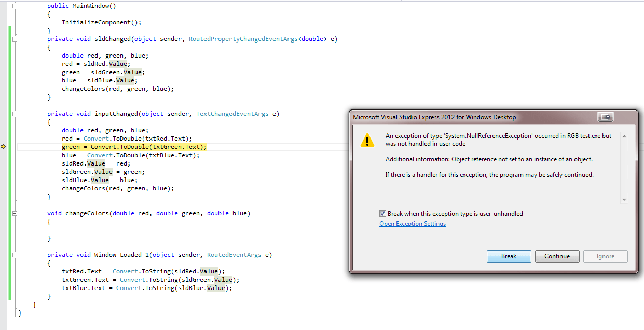The height and width of the screenshot is (330, 644).
Task: Open Exception Settings via the link
Action: [x=412, y=223]
